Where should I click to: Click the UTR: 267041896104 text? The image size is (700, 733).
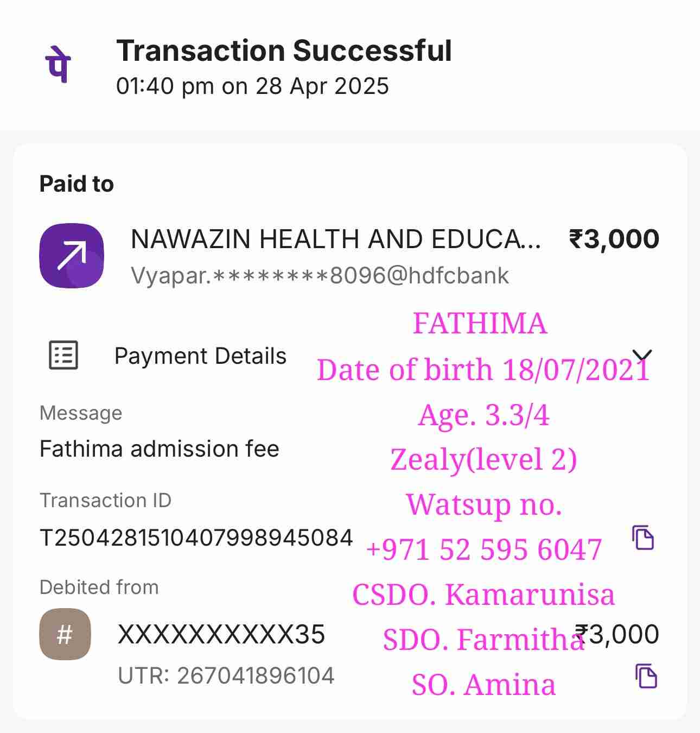coord(226,676)
